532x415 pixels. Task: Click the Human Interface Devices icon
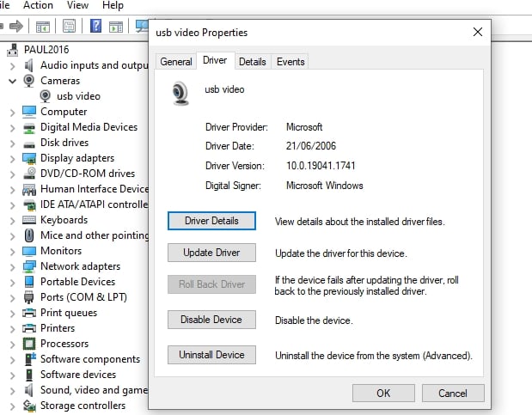pos(29,189)
